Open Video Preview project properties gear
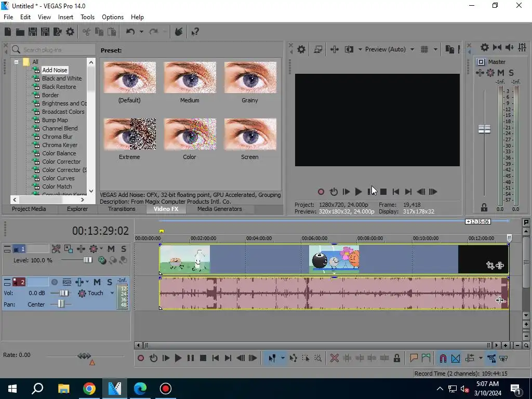 coord(301,49)
